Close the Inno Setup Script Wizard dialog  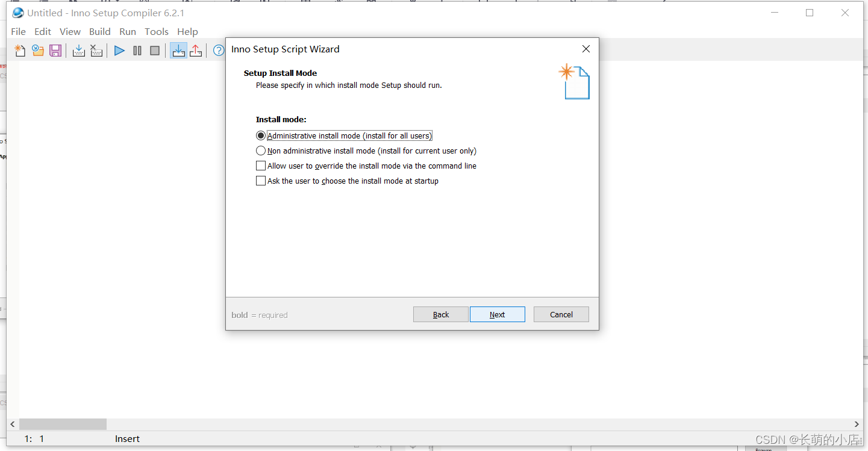585,49
